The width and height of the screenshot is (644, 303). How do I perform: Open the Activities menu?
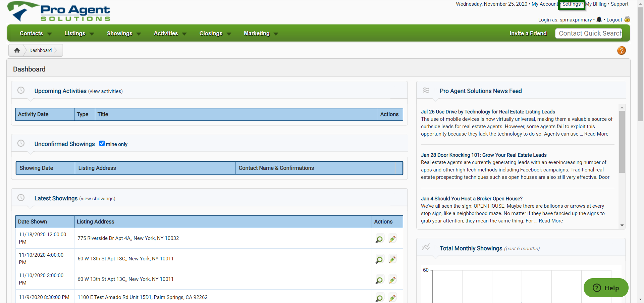point(166,33)
